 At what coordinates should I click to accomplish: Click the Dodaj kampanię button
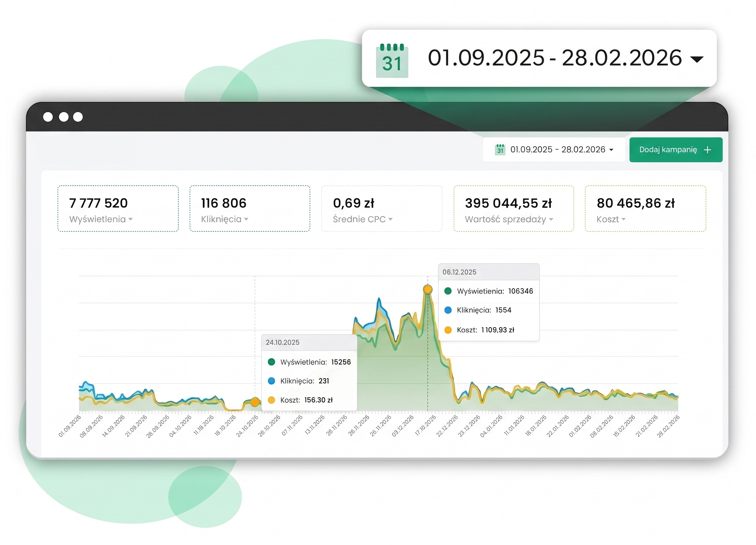[x=676, y=150]
